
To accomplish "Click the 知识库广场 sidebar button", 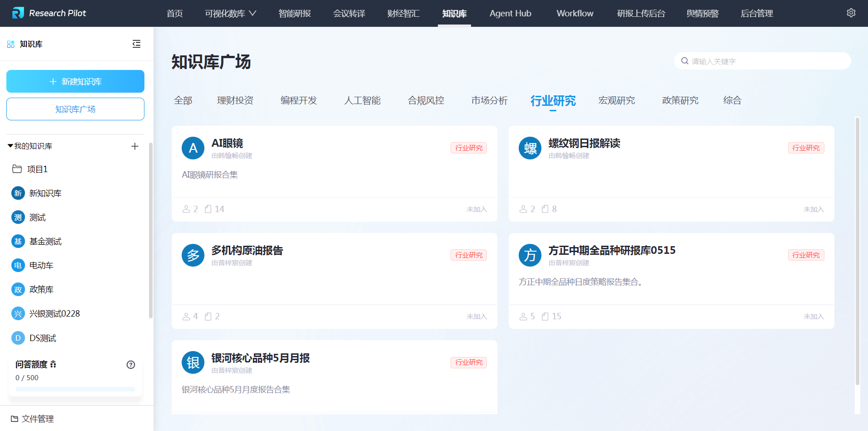I will pos(75,109).
